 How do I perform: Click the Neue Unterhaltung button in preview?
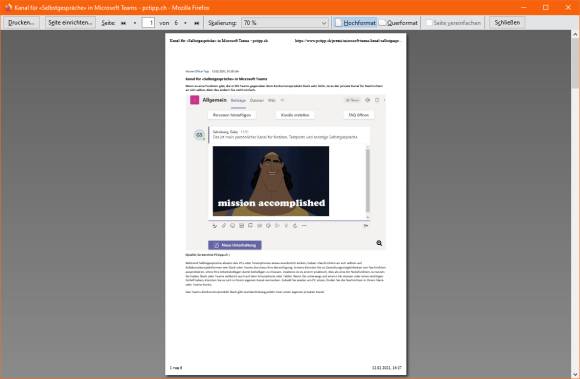235,245
